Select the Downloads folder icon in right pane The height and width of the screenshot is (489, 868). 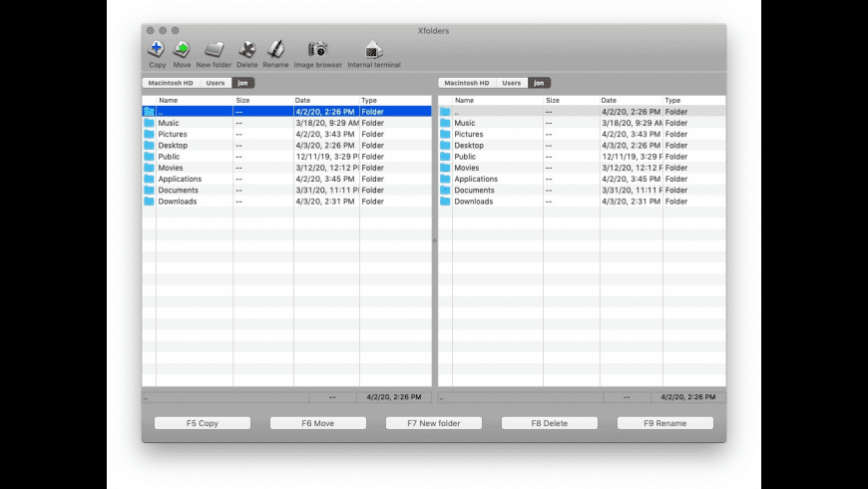coord(446,202)
